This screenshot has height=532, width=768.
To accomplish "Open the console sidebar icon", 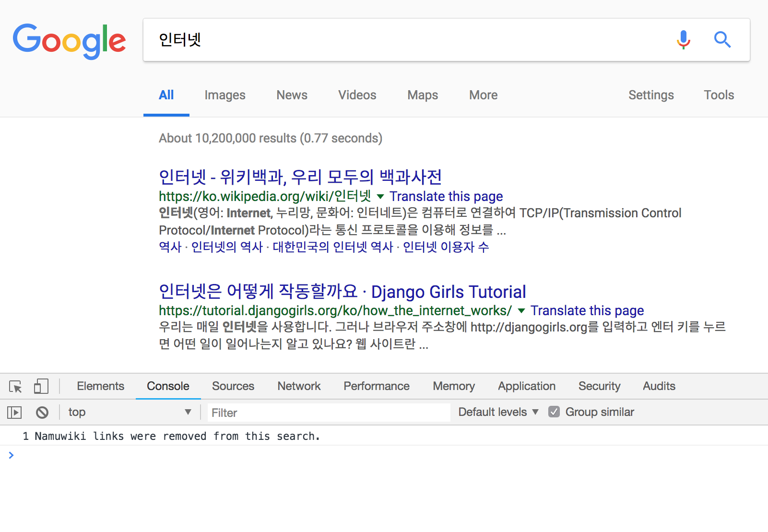I will point(14,412).
